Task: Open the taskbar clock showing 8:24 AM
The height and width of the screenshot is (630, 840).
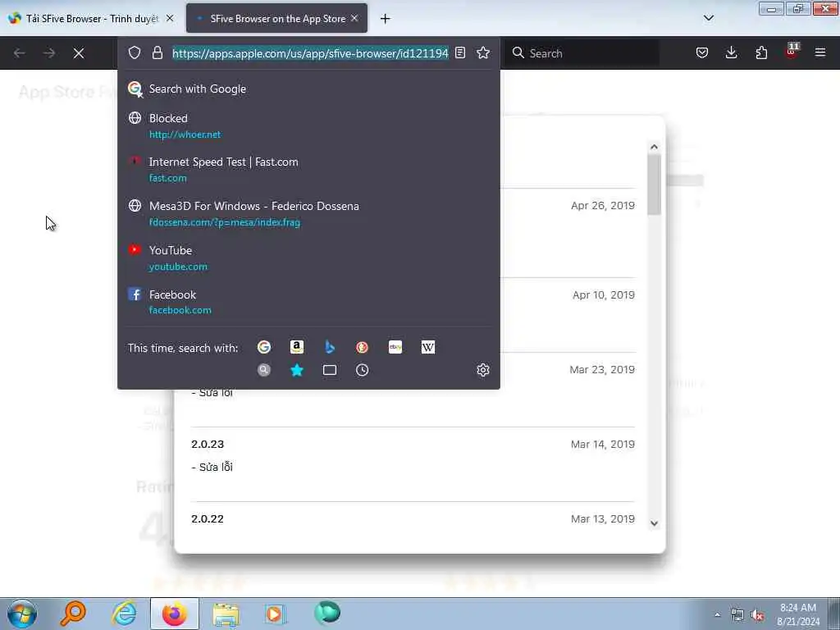Action: 798,614
